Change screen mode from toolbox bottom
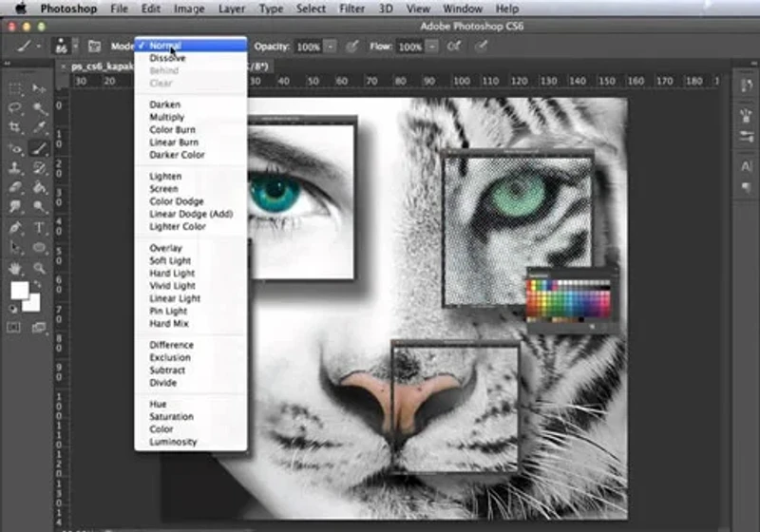The image size is (760, 532). click(39, 328)
